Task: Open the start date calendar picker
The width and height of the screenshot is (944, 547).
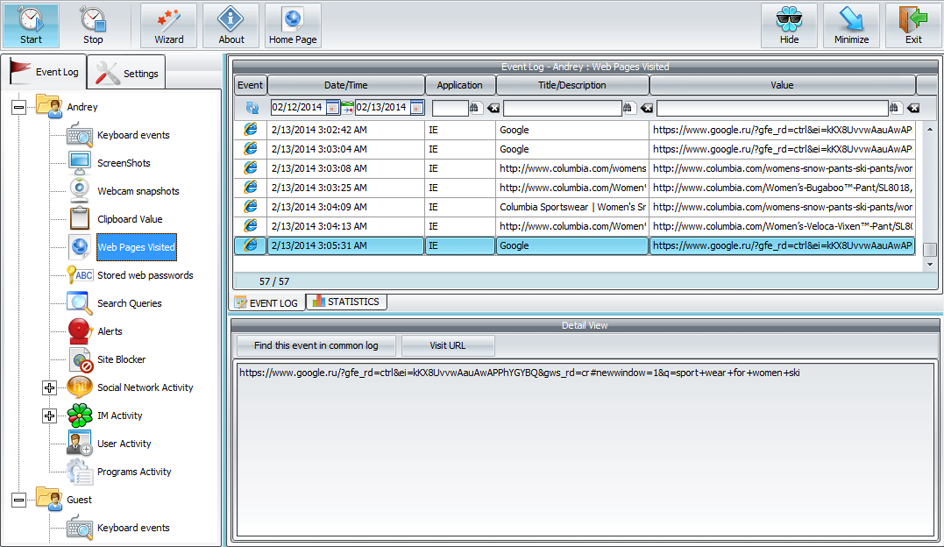Action: coord(332,108)
